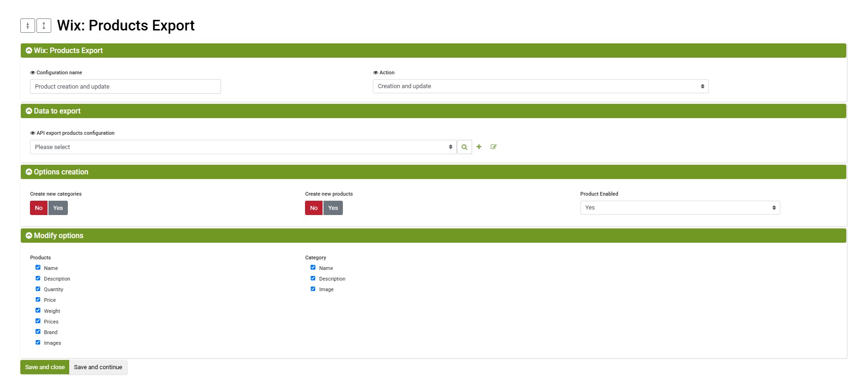This screenshot has height=383, width=868.
Task: Toggle Category Name checkbox
Action: [x=313, y=268]
